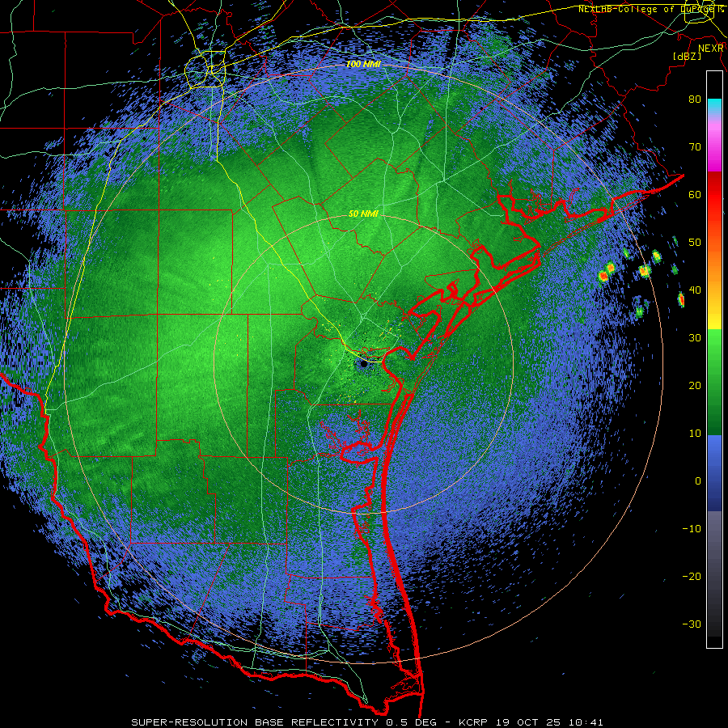Click the 20 value on the dBZ scale

click(x=695, y=385)
